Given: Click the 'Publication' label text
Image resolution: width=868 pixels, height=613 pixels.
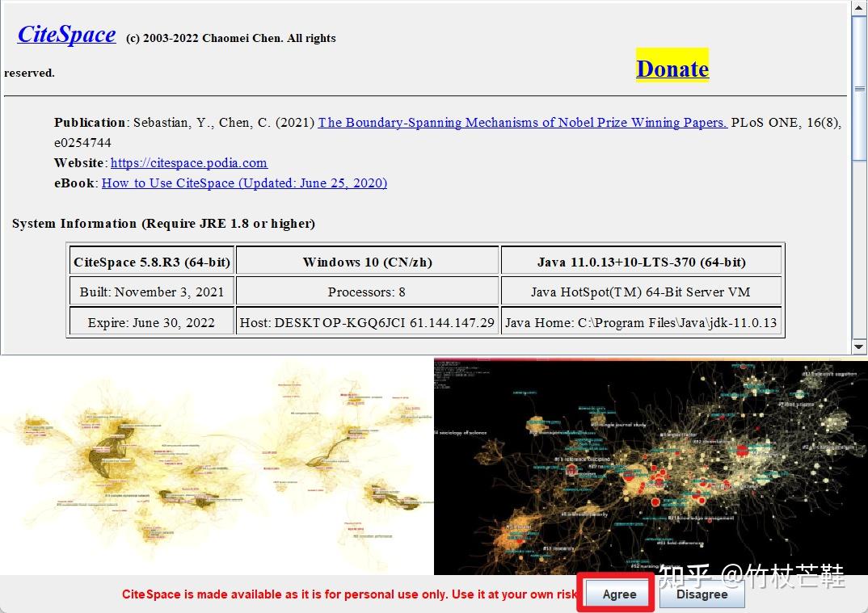Looking at the screenshot, I should pyautogui.click(x=90, y=122).
